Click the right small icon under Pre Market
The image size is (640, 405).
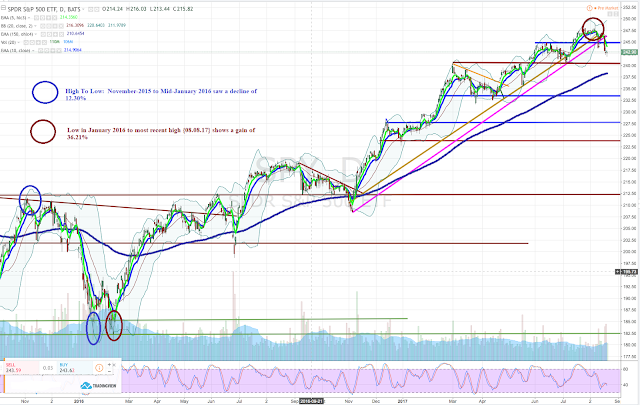(616, 14)
